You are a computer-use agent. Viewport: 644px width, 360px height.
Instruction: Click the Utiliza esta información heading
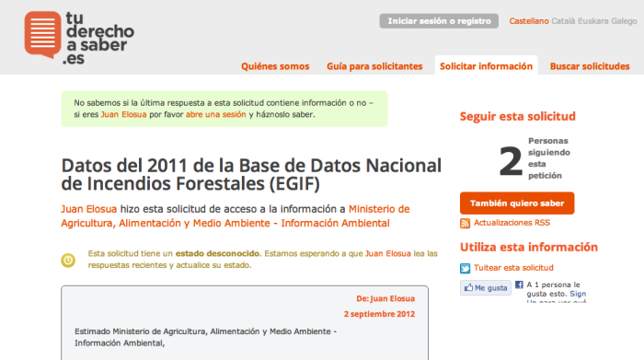pos(529,247)
